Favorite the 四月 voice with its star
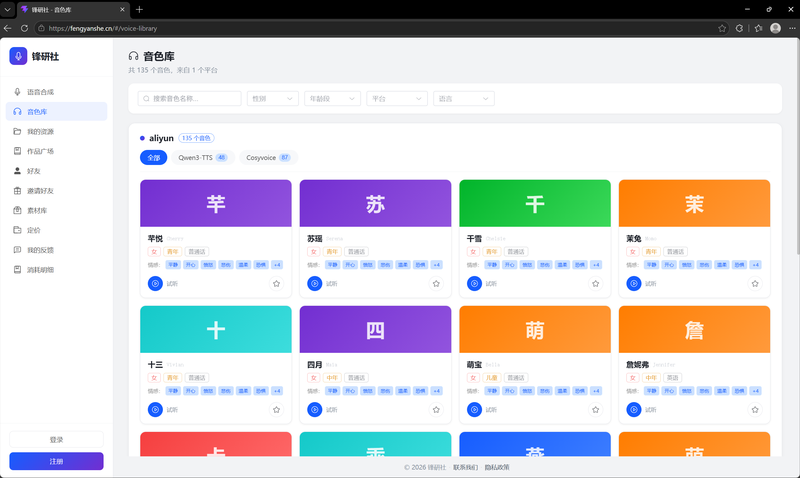 coord(436,409)
